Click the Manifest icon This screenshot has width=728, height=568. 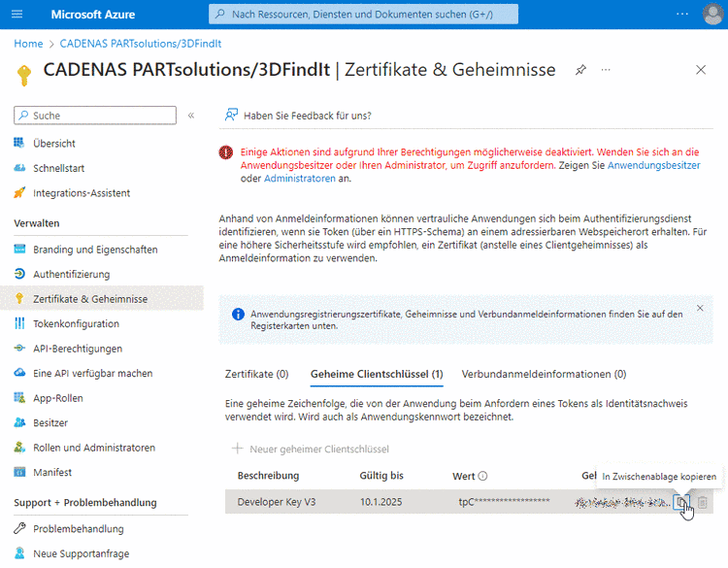pyautogui.click(x=19, y=472)
